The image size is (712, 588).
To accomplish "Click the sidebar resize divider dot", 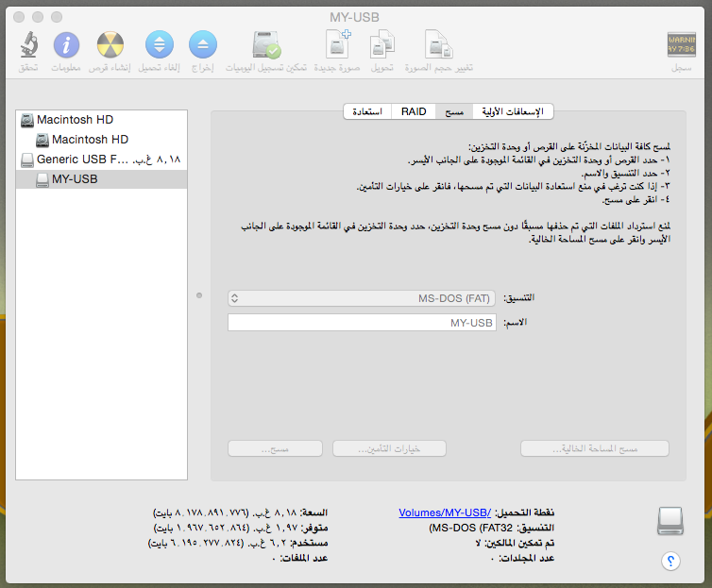I will point(199,295).
